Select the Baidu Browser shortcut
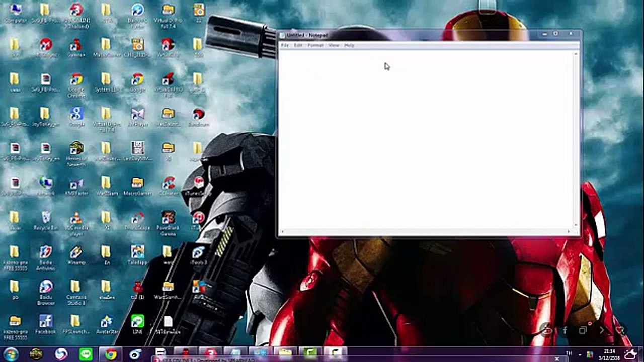The height and width of the screenshot is (362, 644). [46, 293]
